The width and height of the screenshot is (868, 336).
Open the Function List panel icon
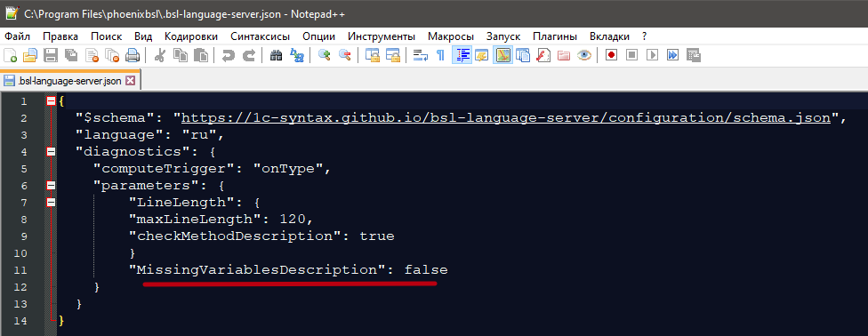(x=543, y=55)
